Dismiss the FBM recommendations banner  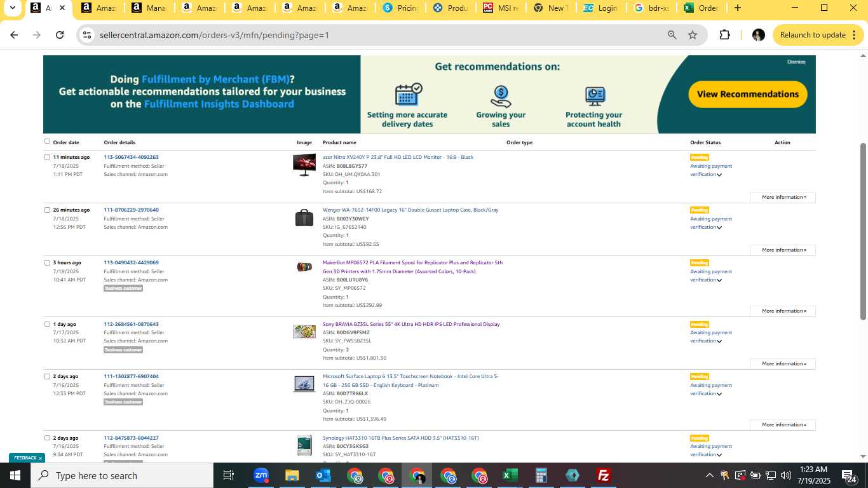796,62
